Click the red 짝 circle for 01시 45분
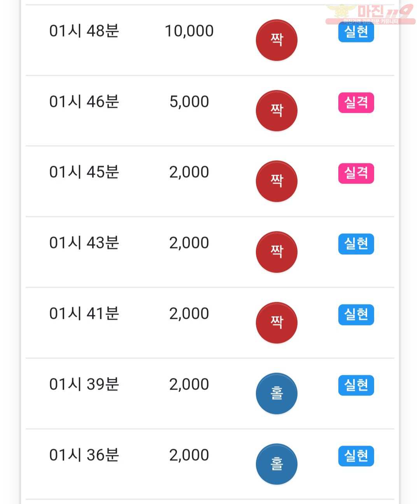This screenshot has height=504, width=420. coord(276,181)
